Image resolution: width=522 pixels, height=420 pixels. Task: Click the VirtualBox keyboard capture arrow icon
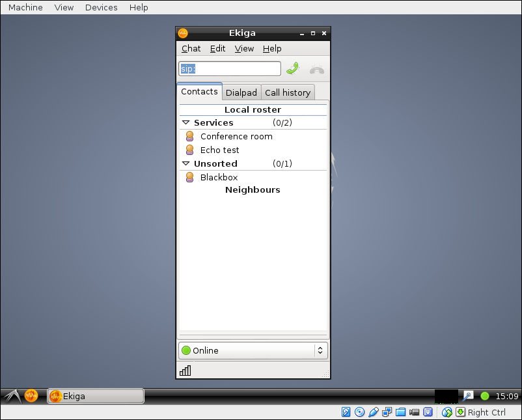pos(460,412)
